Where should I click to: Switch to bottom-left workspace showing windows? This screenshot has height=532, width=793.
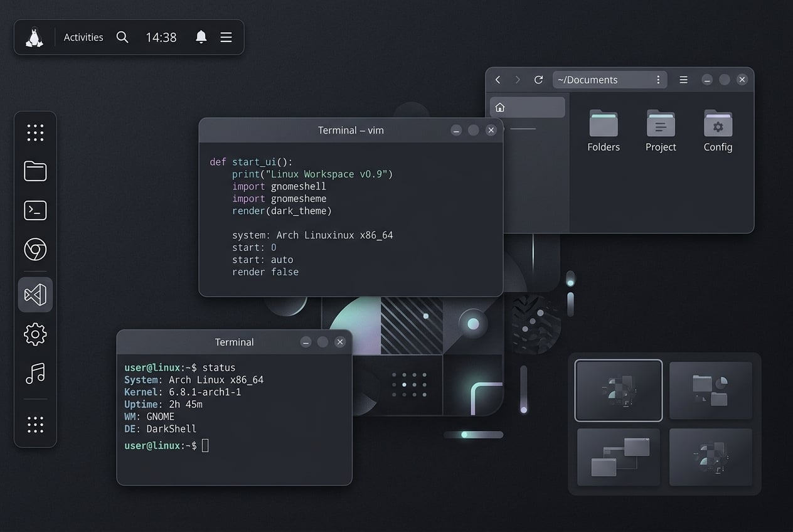[619, 457]
